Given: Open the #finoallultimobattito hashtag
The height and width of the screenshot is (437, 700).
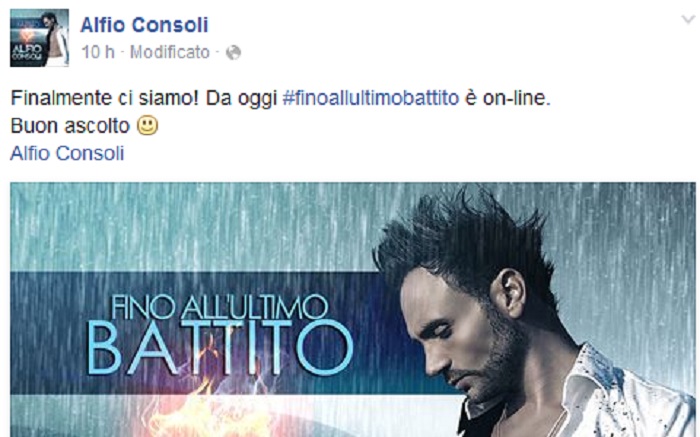Looking at the screenshot, I should tap(371, 98).
